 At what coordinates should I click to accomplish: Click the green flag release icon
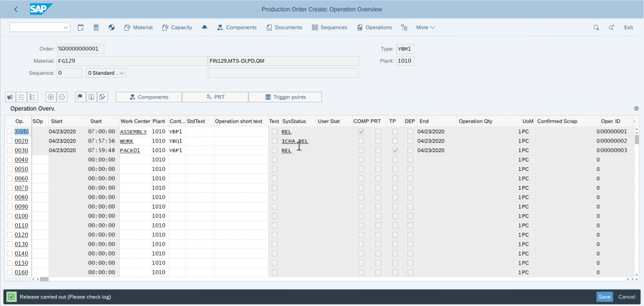(80, 97)
